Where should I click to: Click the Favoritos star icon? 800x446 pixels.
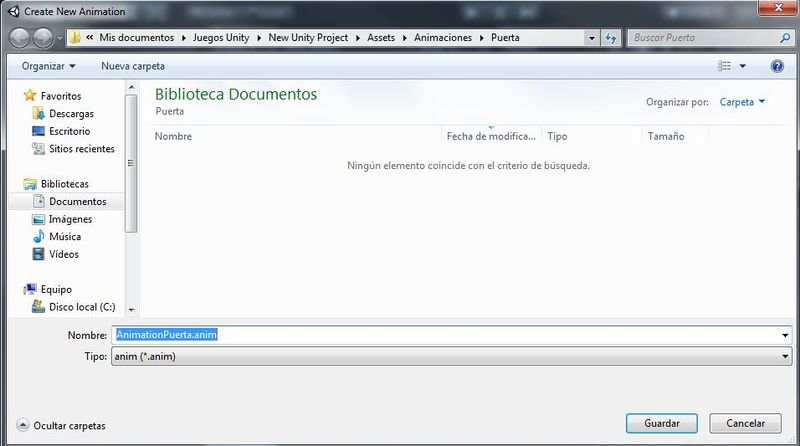[30, 95]
